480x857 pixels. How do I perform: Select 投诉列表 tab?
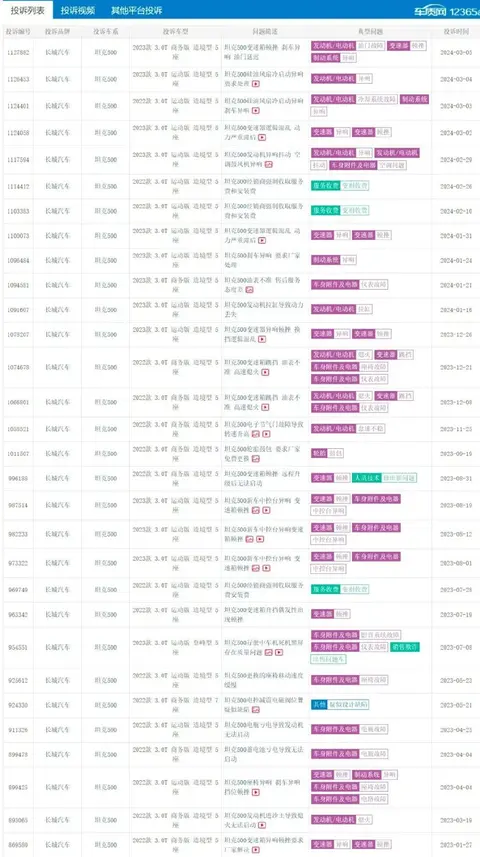[27, 10]
